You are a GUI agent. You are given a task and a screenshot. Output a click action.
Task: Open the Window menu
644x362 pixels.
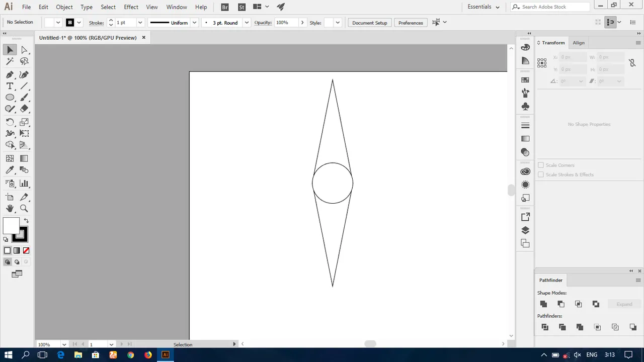[x=177, y=7]
